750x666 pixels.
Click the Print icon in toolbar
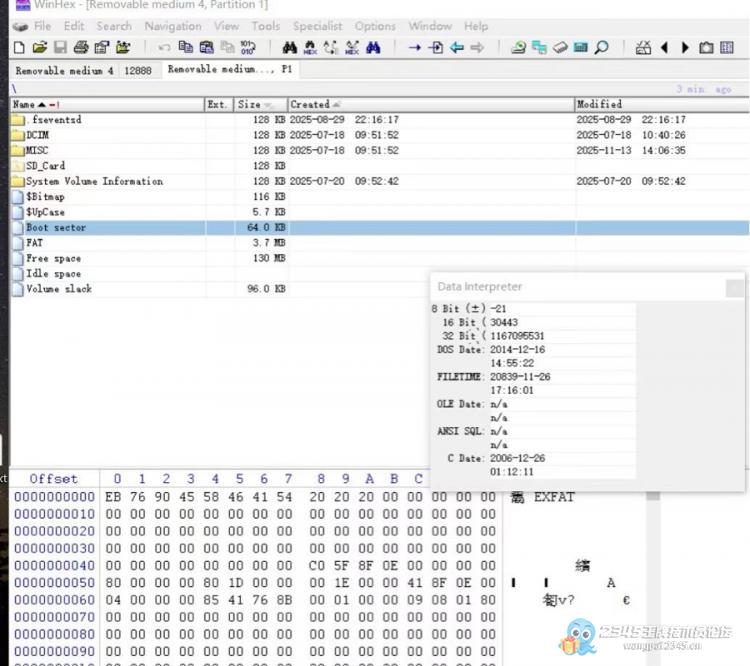click(81, 47)
